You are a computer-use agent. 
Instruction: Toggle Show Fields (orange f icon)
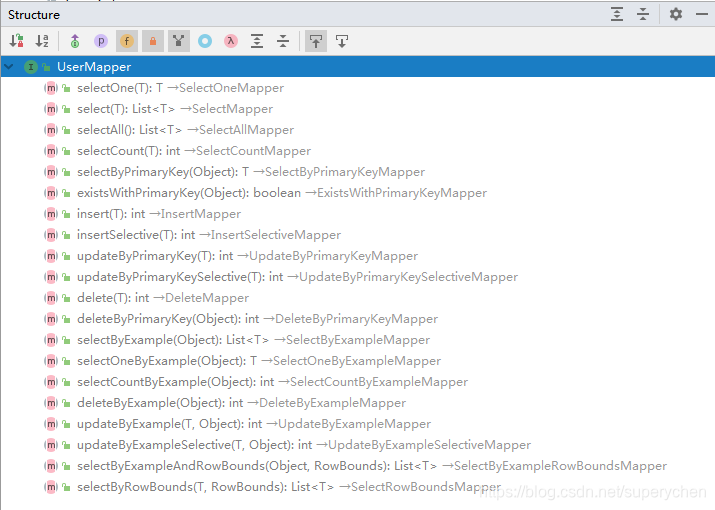(x=127, y=42)
